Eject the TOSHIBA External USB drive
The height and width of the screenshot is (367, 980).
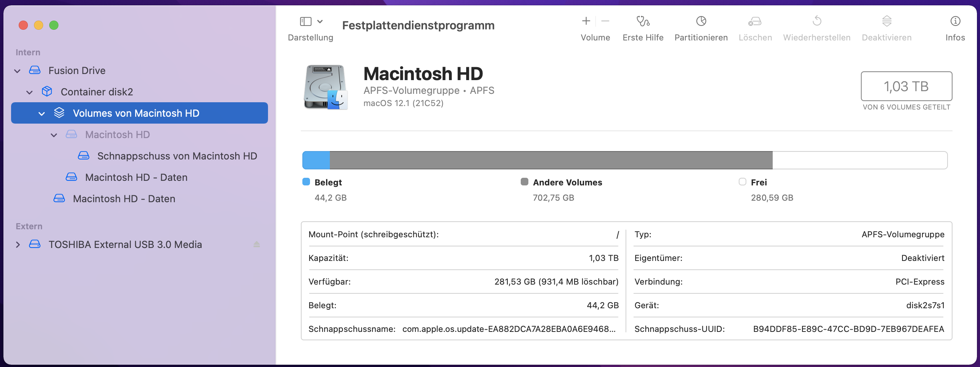(x=257, y=245)
